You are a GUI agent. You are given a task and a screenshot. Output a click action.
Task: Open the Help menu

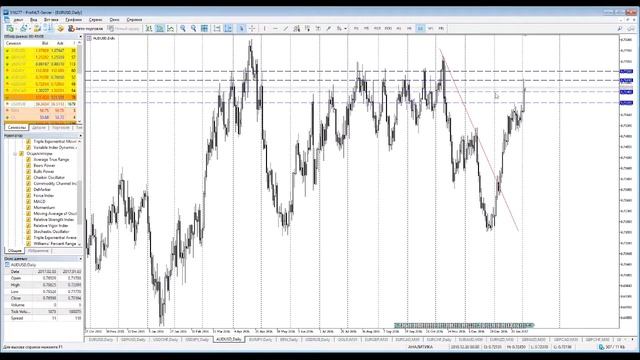(134, 20)
